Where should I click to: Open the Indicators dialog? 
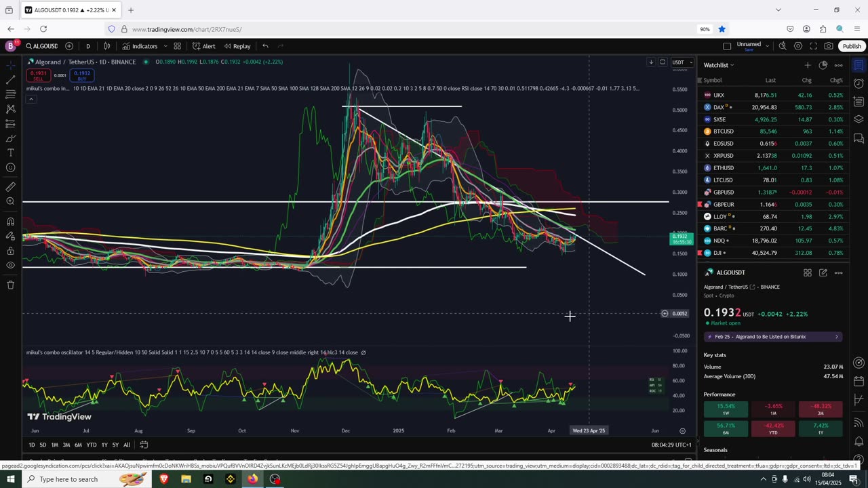click(x=140, y=46)
